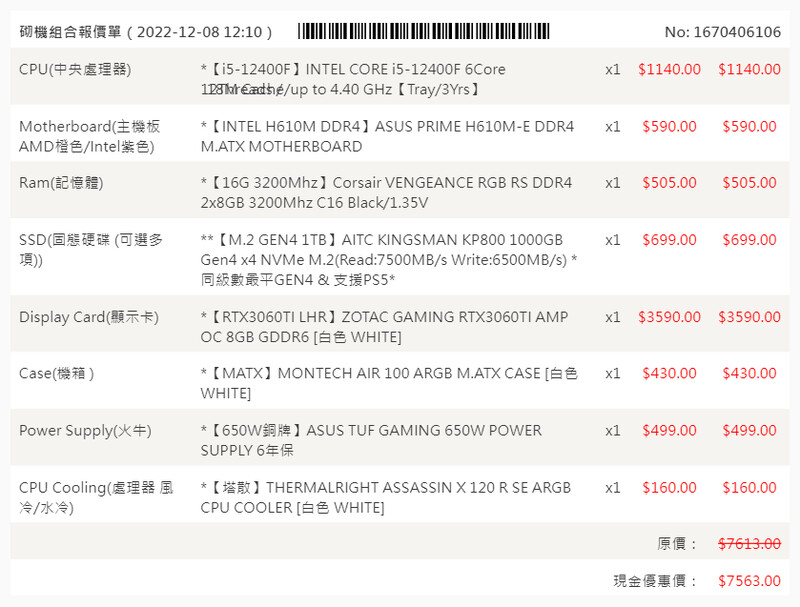The height and width of the screenshot is (607, 800).
Task: Select the Ram(記憶體) category label
Action: point(61,183)
